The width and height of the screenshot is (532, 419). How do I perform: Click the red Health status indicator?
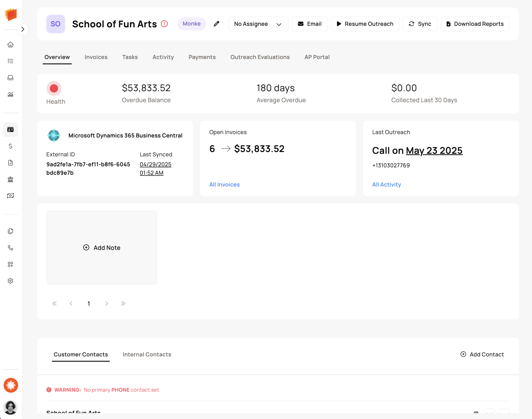[54, 88]
